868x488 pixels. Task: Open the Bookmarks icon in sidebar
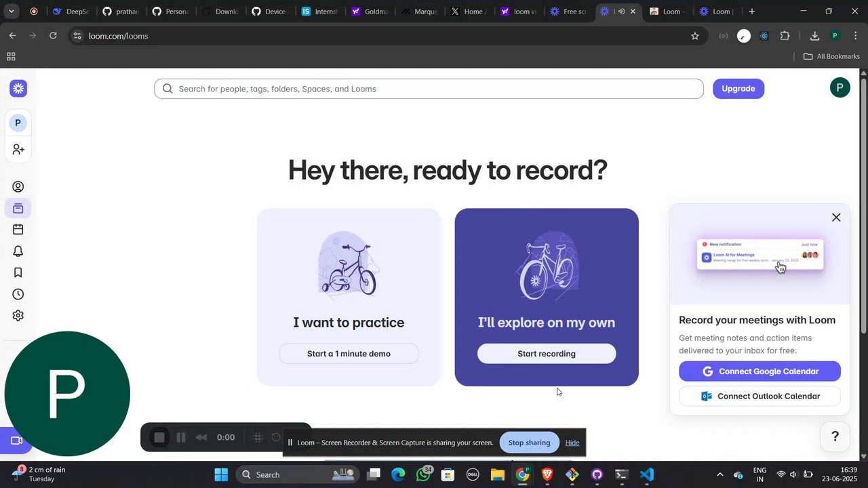tap(18, 272)
